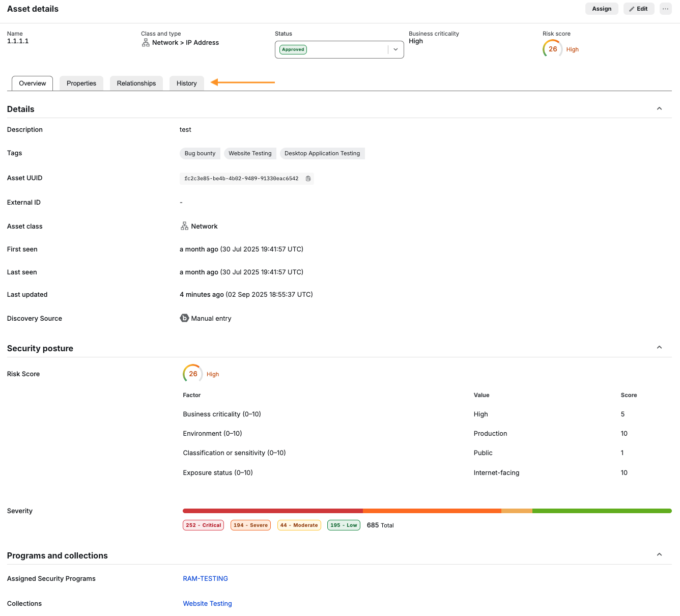Click the more options ellipsis button
This screenshot has width=680, height=616.
pyautogui.click(x=665, y=9)
